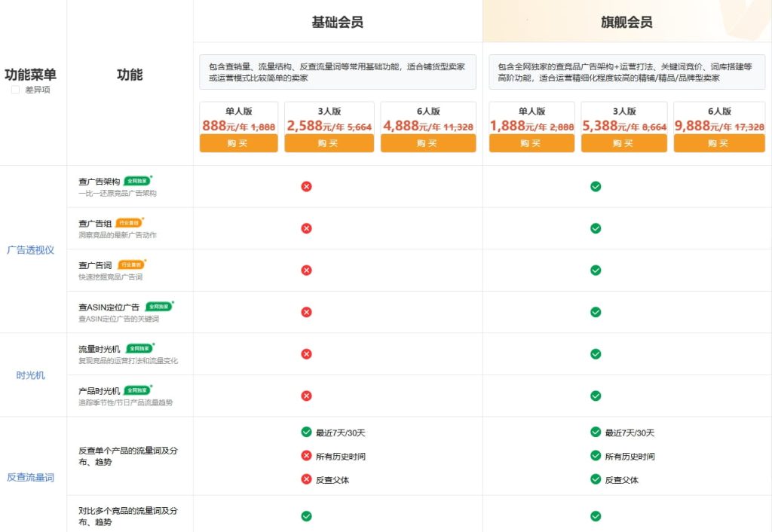Check the 差异项 checkbox
Screen dimensions: 772x532
coord(16,89)
